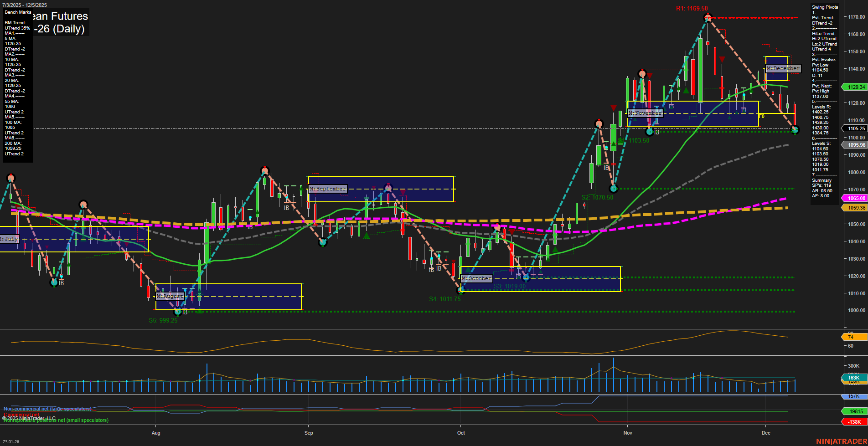Collapse the Swing Pivots panel
Image resolution: width=868 pixels, height=446 pixels.
pos(824,7)
